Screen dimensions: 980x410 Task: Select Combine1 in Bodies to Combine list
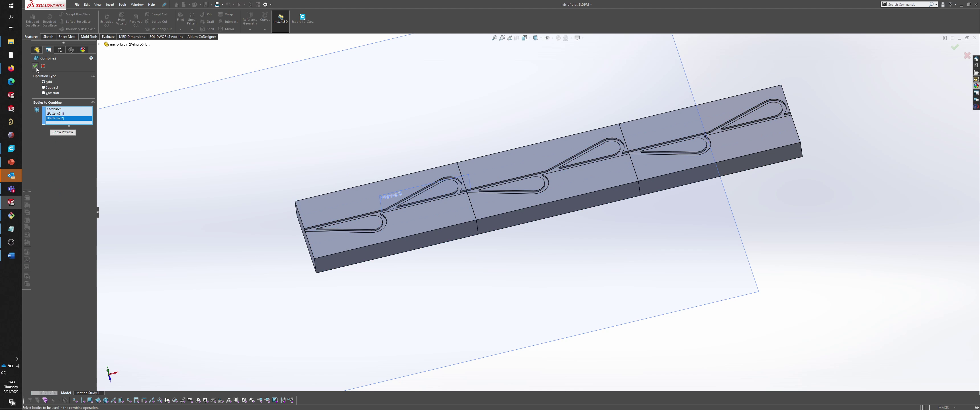(x=69, y=109)
